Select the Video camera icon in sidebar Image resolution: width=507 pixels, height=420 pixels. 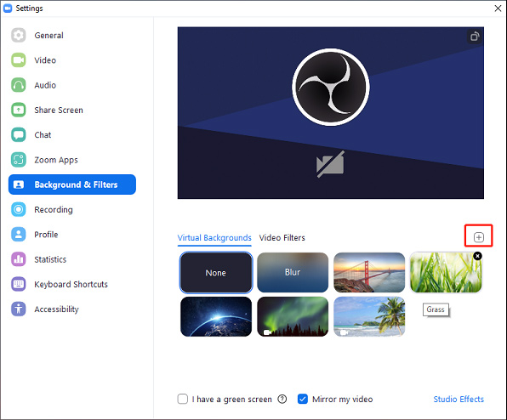pos(19,60)
